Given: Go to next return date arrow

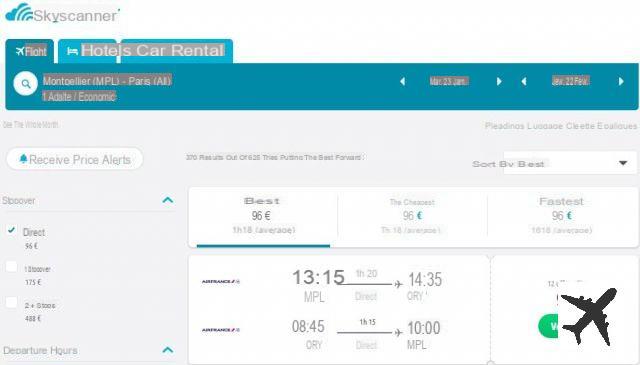Looking at the screenshot, I should tap(621, 81).
